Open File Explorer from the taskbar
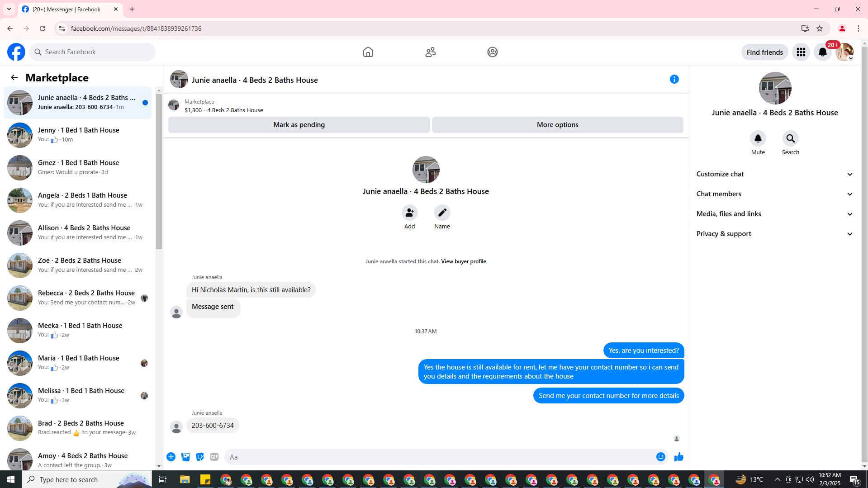Viewport: 868px width, 488px height. click(185, 479)
